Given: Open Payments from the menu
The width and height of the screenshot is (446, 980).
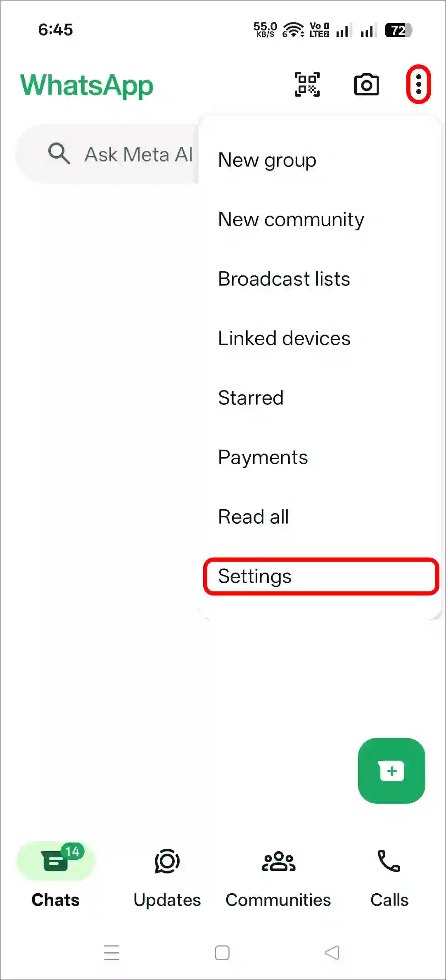Looking at the screenshot, I should point(263,458).
